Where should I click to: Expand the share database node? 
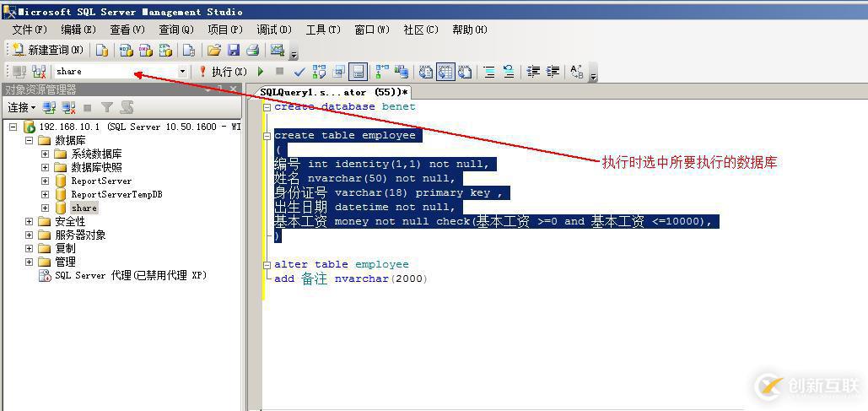tap(45, 208)
